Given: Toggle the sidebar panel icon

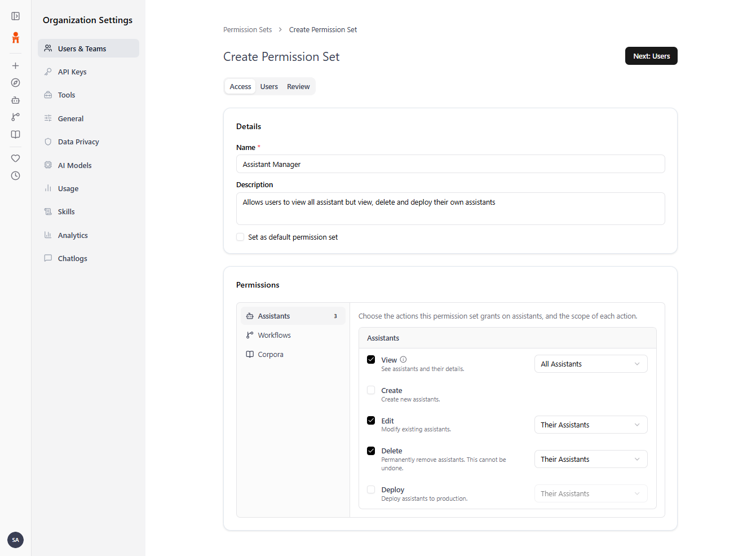Looking at the screenshot, I should 16,16.
